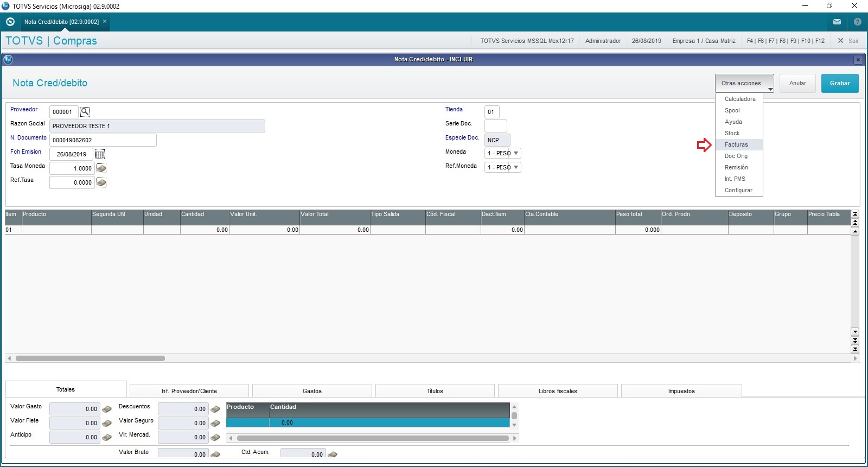Expand the Otras acciones menu button
Screen dimensions: 868x467
744,83
